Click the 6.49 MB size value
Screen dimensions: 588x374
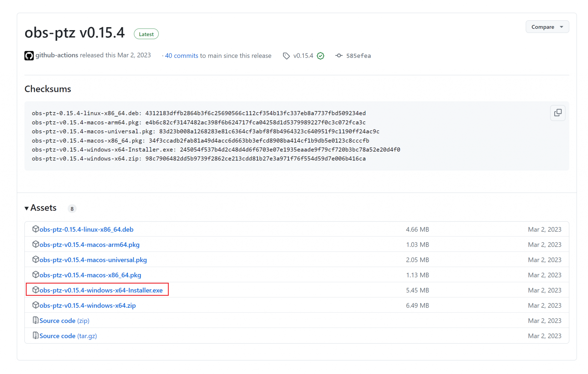coord(417,305)
